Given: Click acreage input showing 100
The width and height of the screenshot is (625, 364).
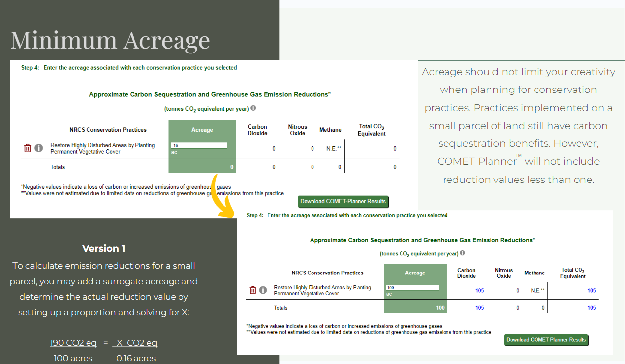Looking at the screenshot, I should point(412,287).
